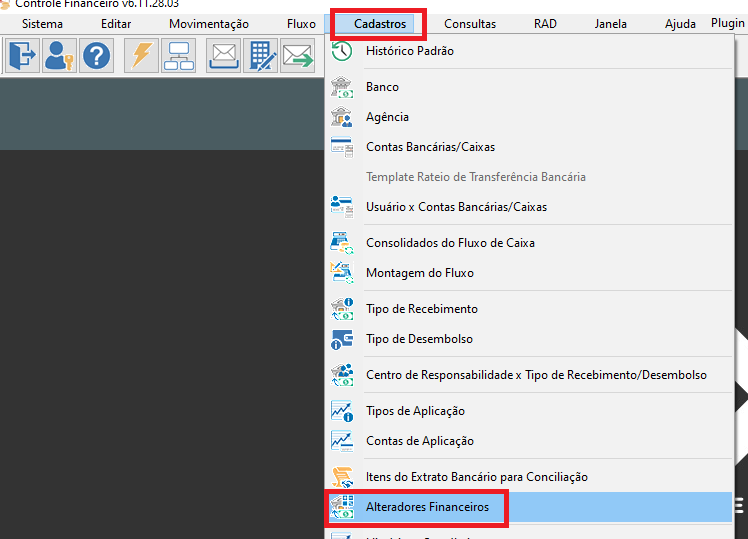The image size is (748, 539).
Task: Open the Plugin menu
Action: point(727,23)
